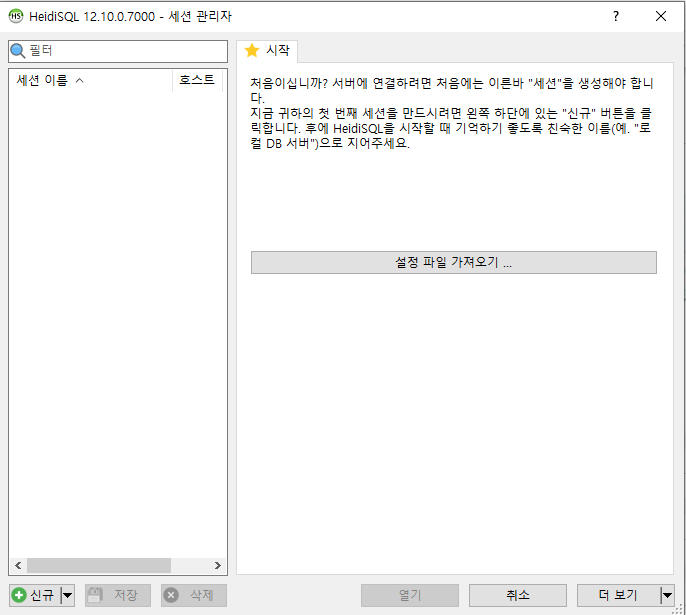The image size is (686, 615).
Task: Click the X circle icon on 삭제
Action: (171, 595)
